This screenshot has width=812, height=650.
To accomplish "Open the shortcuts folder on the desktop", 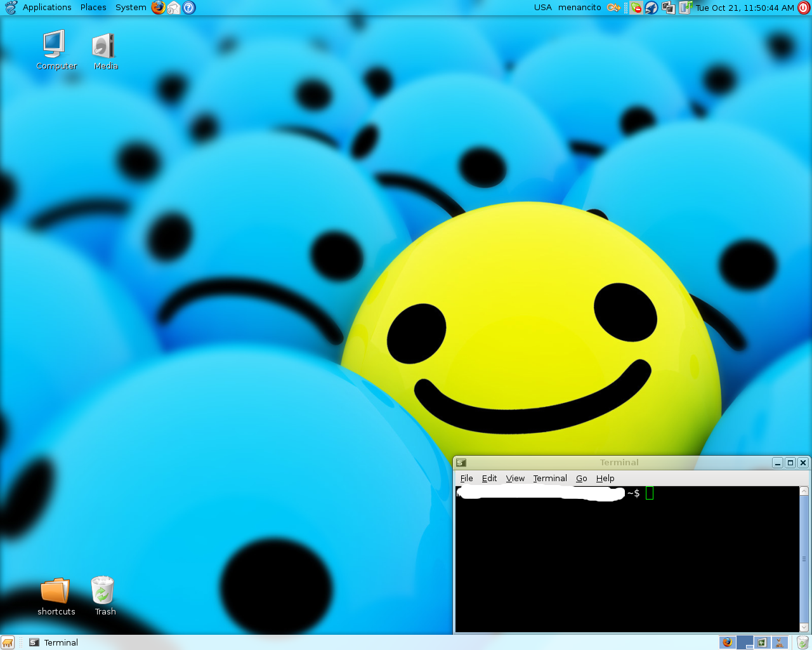I will pos(56,597).
